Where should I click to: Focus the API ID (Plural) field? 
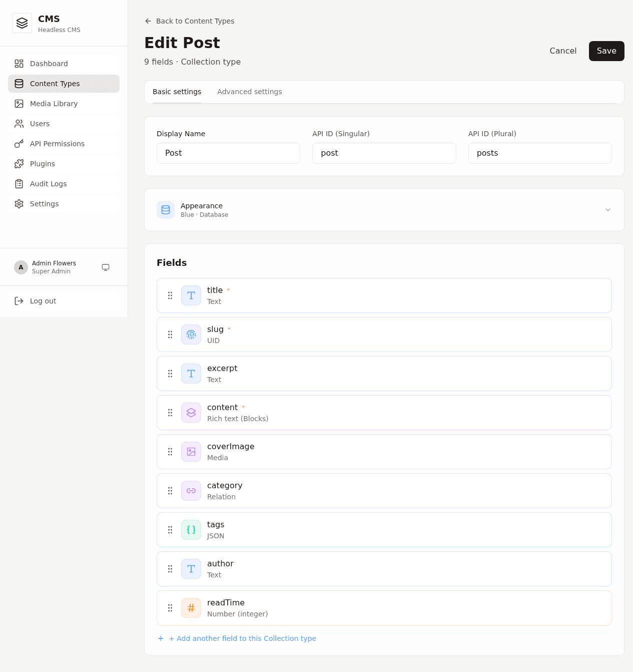[540, 153]
